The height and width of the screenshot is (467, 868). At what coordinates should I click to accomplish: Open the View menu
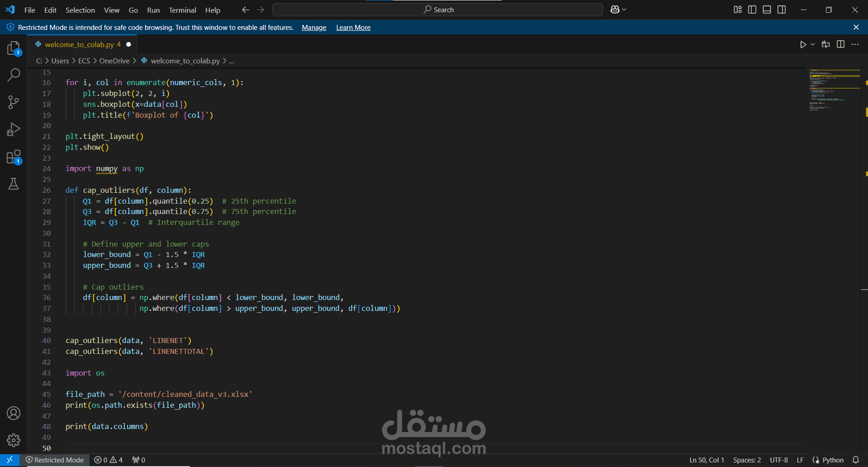[x=112, y=10]
